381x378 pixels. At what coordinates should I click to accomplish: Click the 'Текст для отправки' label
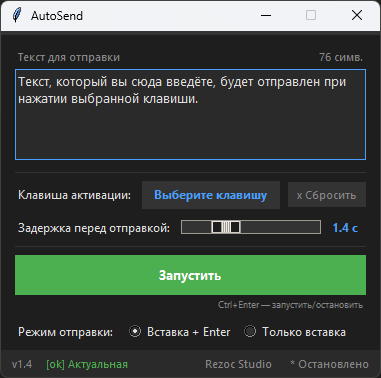click(69, 57)
